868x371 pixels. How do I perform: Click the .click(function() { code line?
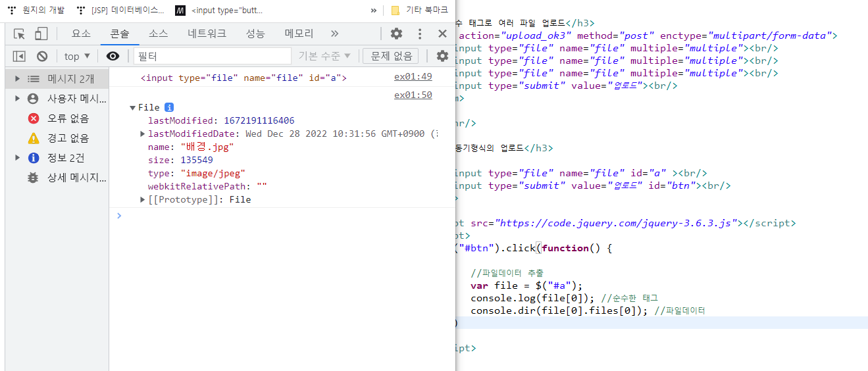pos(534,248)
